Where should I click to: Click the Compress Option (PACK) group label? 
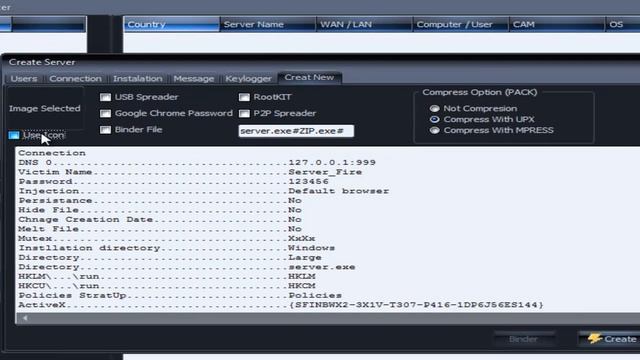coord(480,92)
